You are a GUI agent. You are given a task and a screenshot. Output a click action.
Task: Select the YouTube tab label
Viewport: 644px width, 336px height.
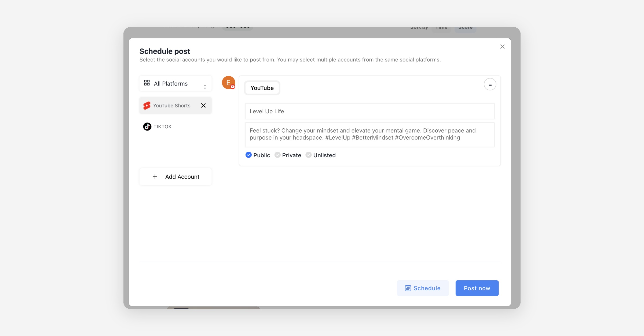coord(262,88)
